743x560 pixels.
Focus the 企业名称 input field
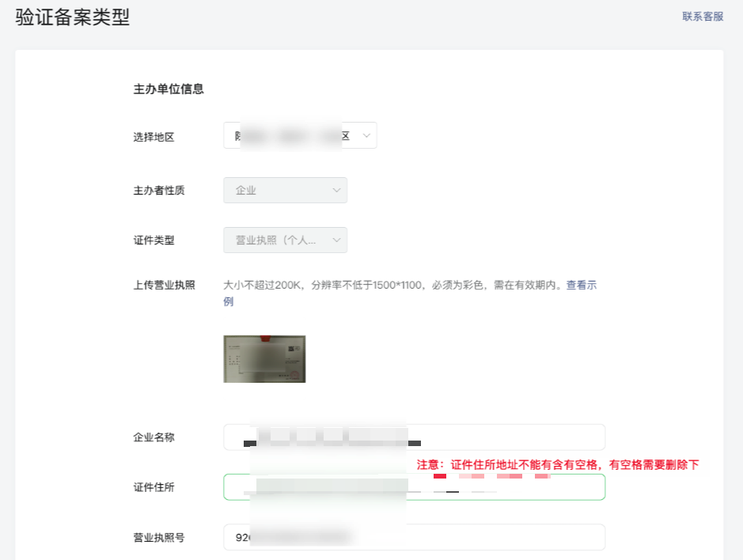pos(506,437)
